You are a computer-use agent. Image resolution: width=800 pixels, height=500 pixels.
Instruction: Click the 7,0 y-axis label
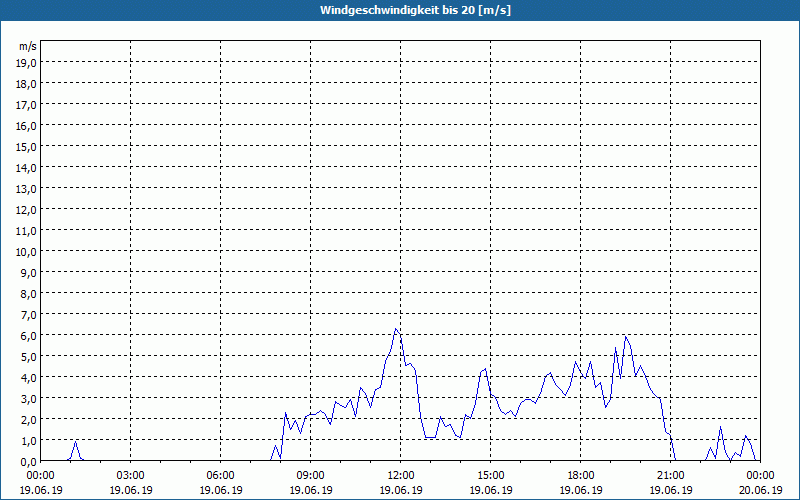point(29,315)
